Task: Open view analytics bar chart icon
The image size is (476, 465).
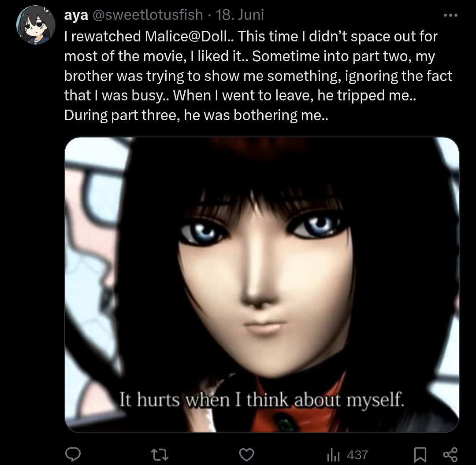Action: point(333,455)
